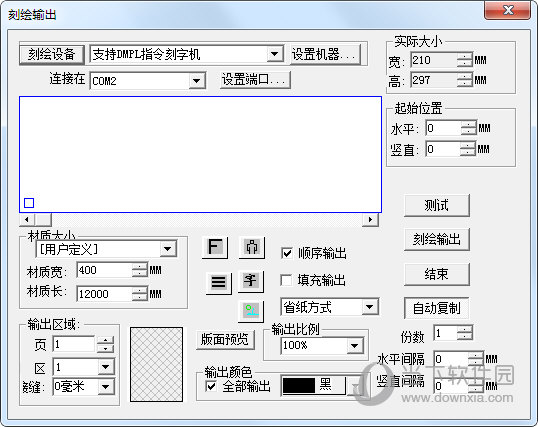Click the 材质宽 400 field
Image resolution: width=538 pixels, height=427 pixels.
tap(105, 270)
